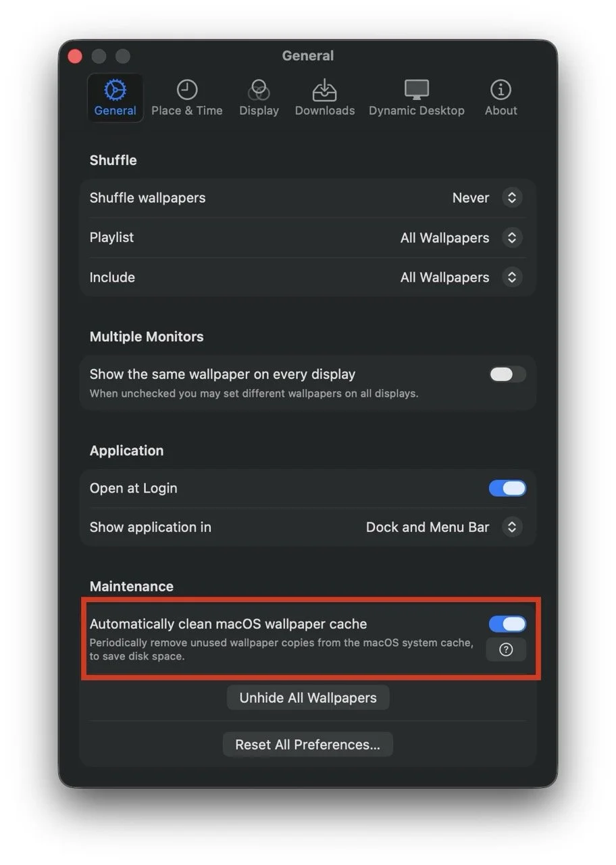Turn off Automatically clean macOS wallpaper cache
Viewport: 616px width, 865px height.
[x=507, y=624]
